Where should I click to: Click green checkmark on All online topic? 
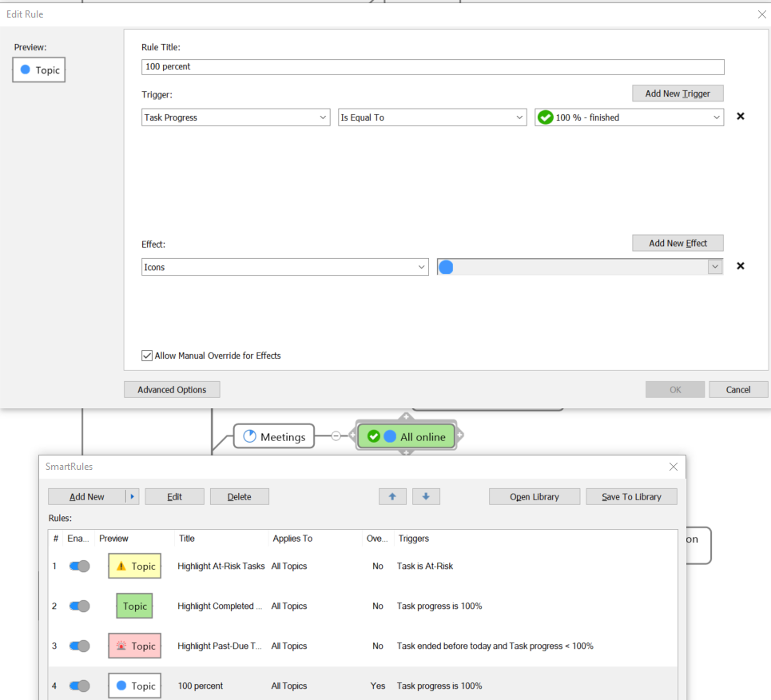[373, 436]
